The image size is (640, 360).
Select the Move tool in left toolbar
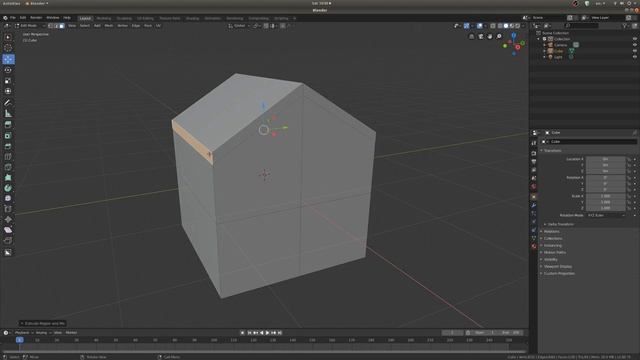pos(8,59)
